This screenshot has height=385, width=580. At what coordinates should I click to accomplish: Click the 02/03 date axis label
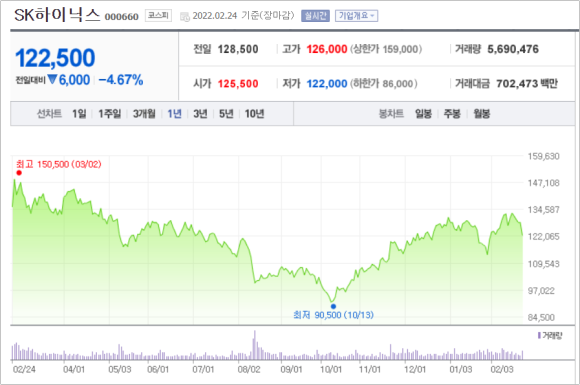point(502,369)
